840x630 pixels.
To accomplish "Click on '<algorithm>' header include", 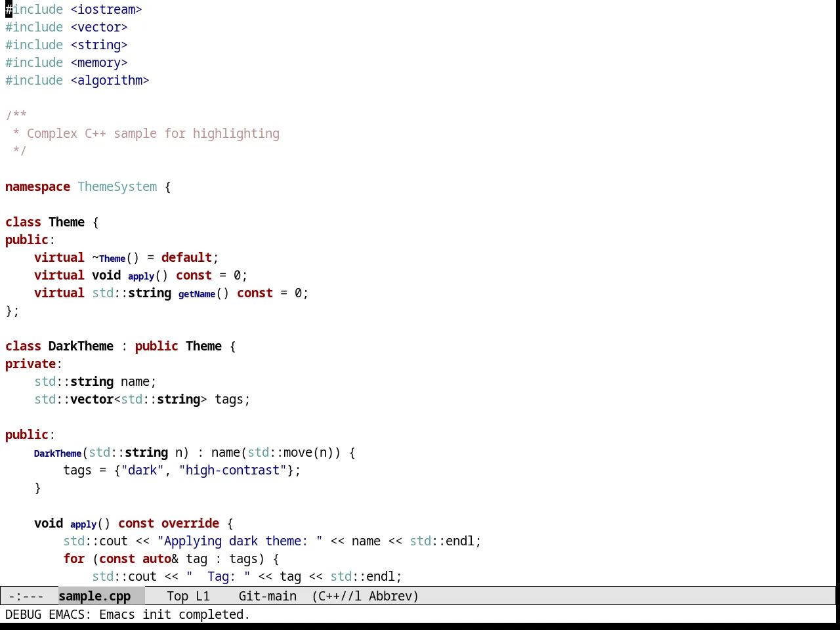I will point(110,80).
